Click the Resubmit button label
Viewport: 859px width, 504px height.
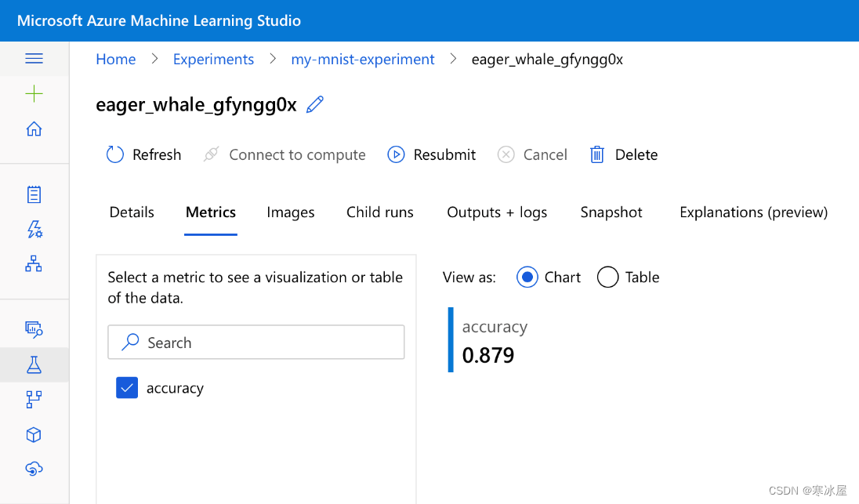(445, 154)
